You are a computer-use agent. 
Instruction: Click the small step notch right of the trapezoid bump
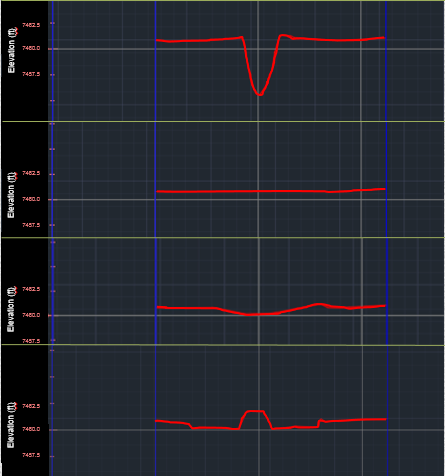[x=321, y=422]
